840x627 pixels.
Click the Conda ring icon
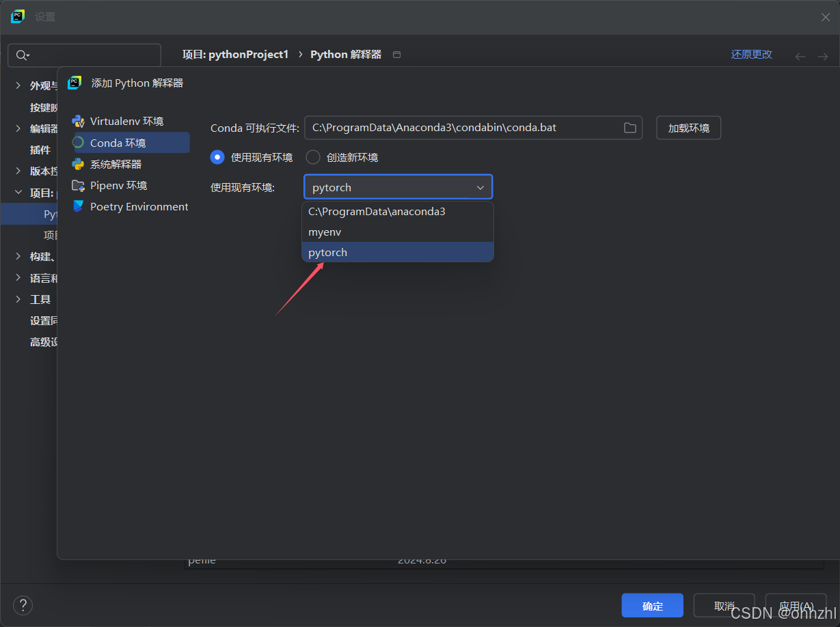pos(78,143)
